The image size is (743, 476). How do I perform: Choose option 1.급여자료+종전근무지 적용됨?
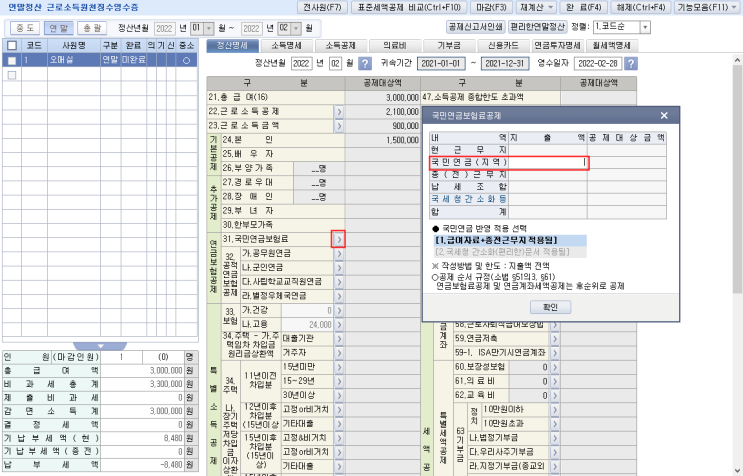click(x=510, y=241)
